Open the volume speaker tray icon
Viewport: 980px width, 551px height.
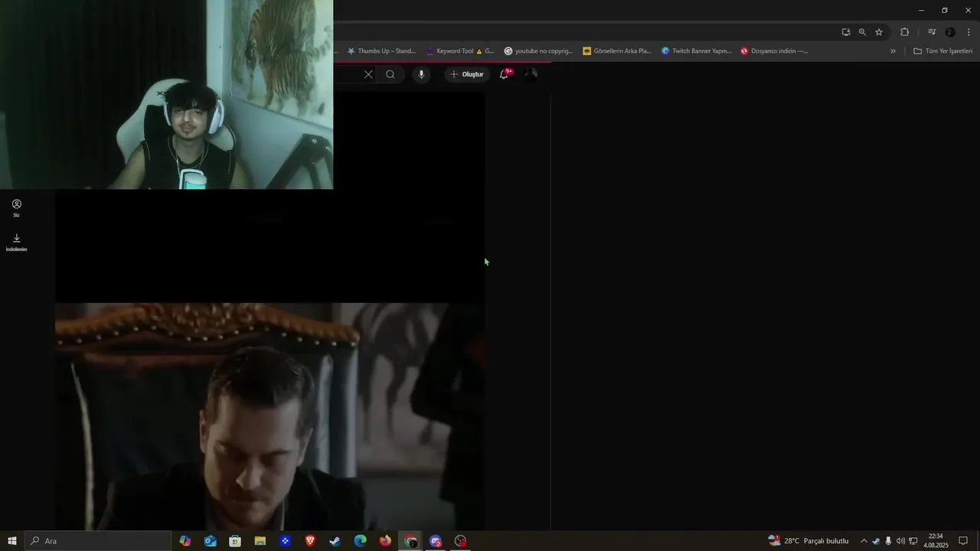tap(900, 541)
